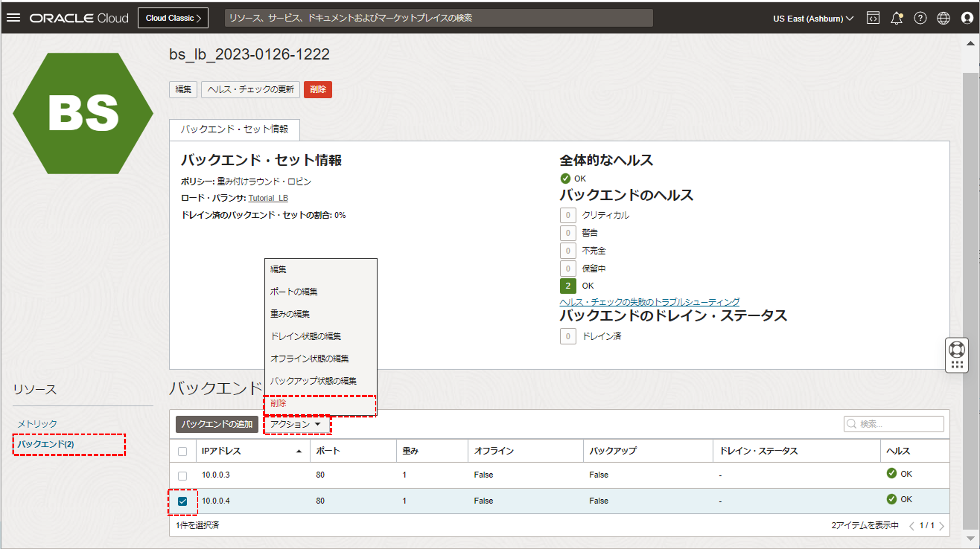
Task: Open the language globe icon
Action: click(x=943, y=18)
